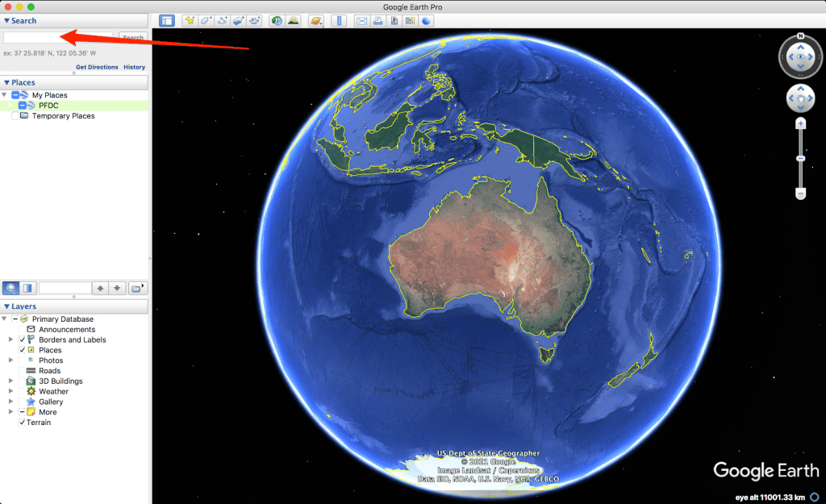Enable the Photos layer checkbox
The height and width of the screenshot is (504, 826).
point(22,360)
